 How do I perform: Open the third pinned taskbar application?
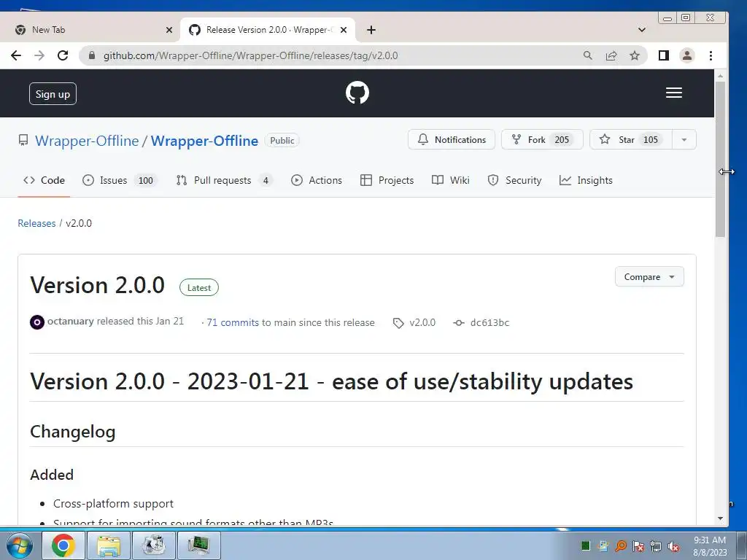pyautogui.click(x=153, y=545)
